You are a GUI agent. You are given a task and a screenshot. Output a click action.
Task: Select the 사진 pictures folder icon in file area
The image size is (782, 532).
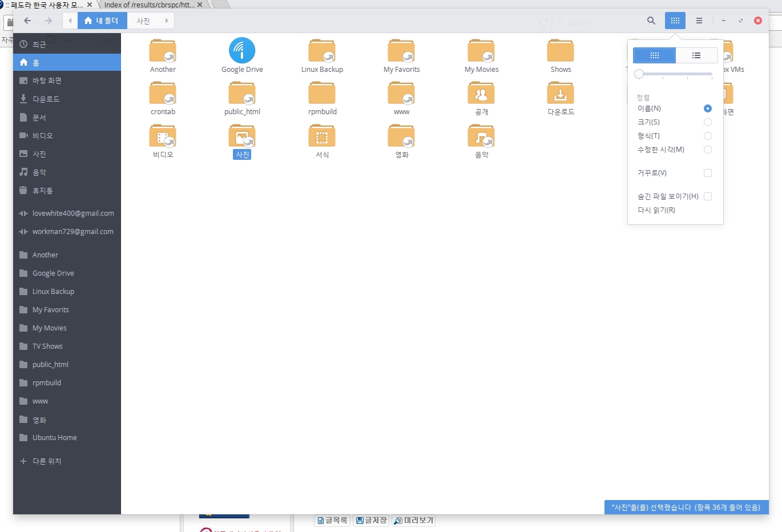(242, 136)
